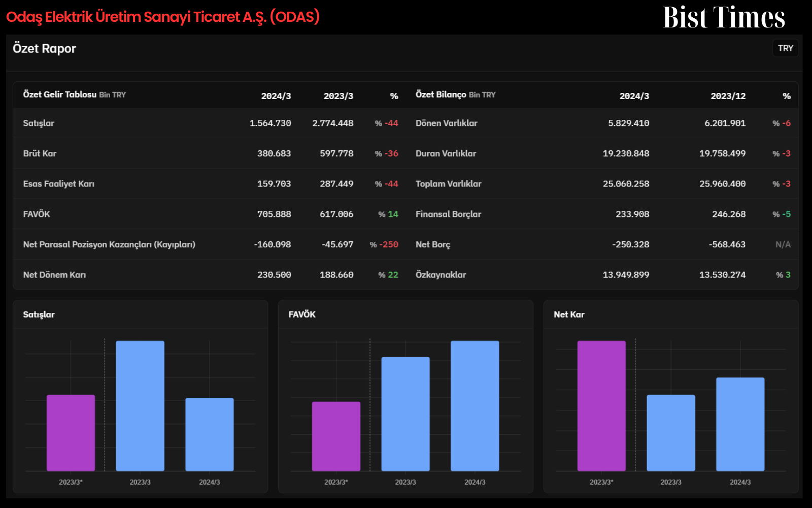Click Net Borç value -250.328
The height and width of the screenshot is (508, 812).
coord(631,244)
